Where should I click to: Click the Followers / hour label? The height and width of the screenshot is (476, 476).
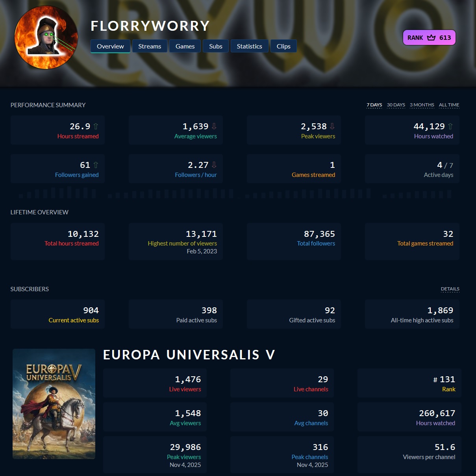[196, 175]
